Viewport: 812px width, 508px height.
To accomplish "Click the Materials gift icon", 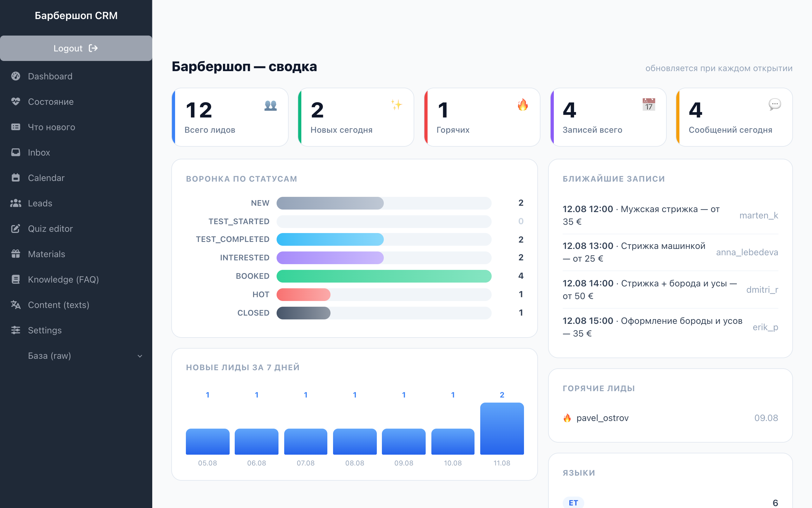I will point(16,254).
